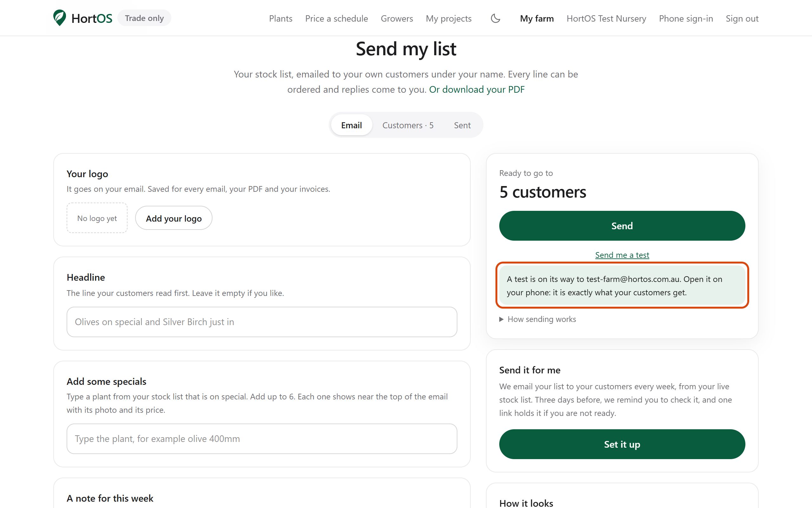Open HortOS Test Nursery link
Viewport: 812px width, 508px height.
(x=606, y=18)
